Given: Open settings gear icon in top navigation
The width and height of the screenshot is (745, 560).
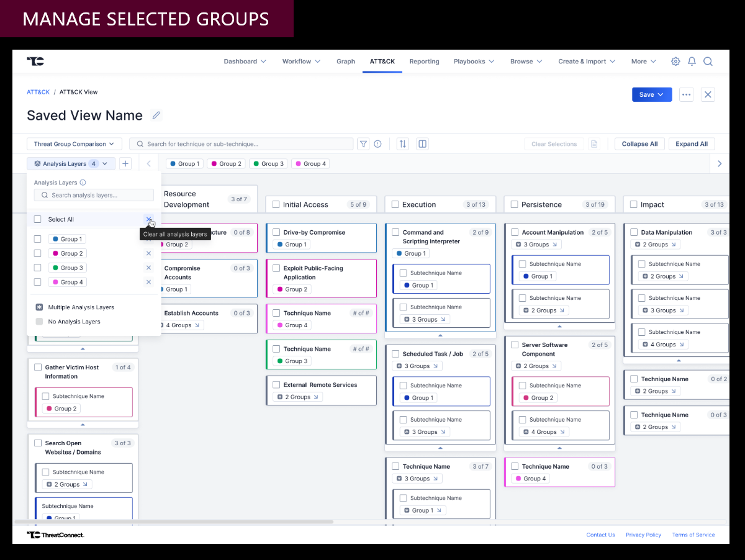Looking at the screenshot, I should [x=675, y=61].
